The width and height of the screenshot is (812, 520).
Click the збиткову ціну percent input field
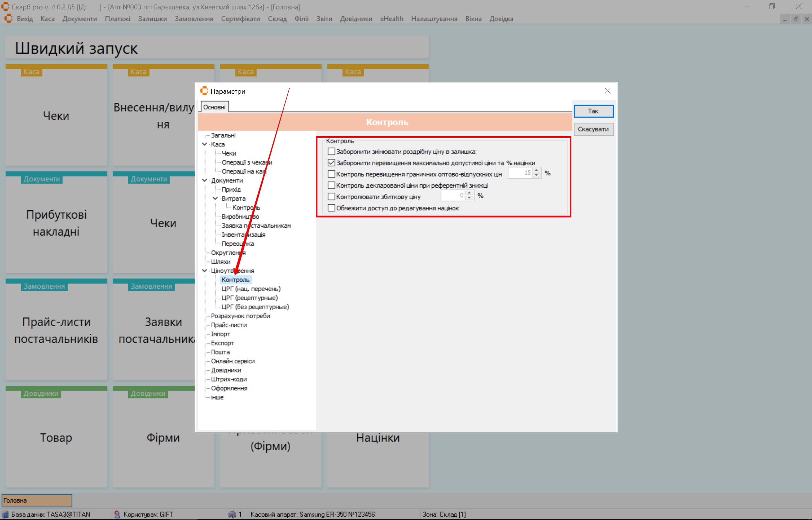coord(453,196)
